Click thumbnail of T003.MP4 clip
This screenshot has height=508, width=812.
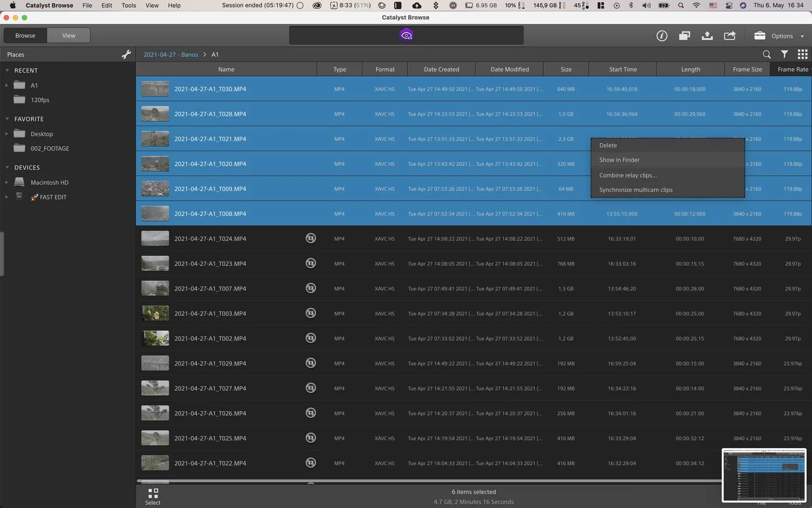pyautogui.click(x=155, y=313)
